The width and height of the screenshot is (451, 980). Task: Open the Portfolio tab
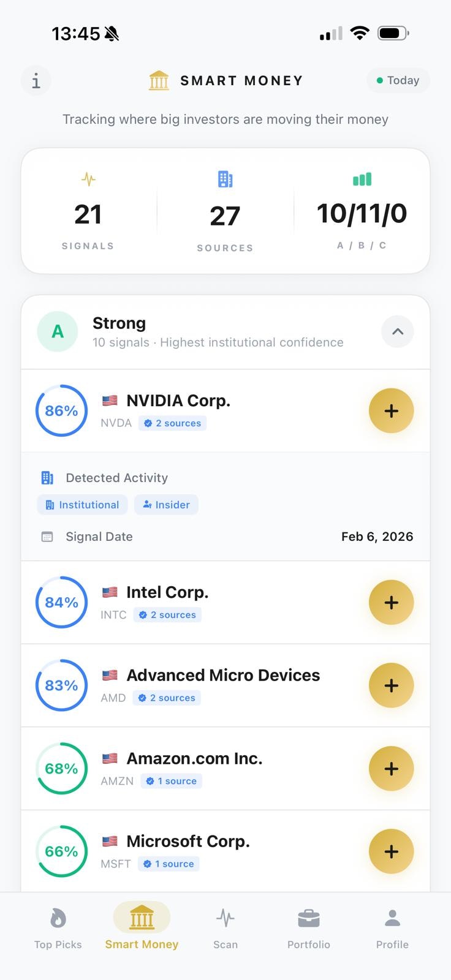pyautogui.click(x=309, y=928)
